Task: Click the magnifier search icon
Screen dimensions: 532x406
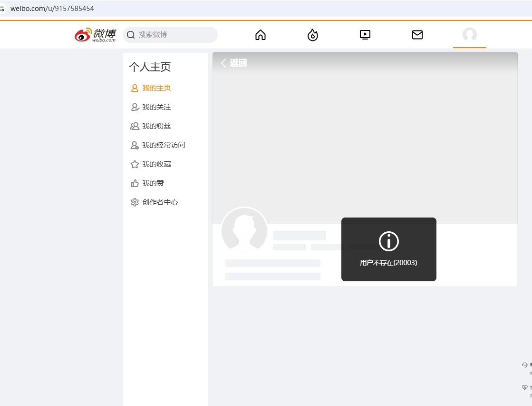Action: click(131, 35)
